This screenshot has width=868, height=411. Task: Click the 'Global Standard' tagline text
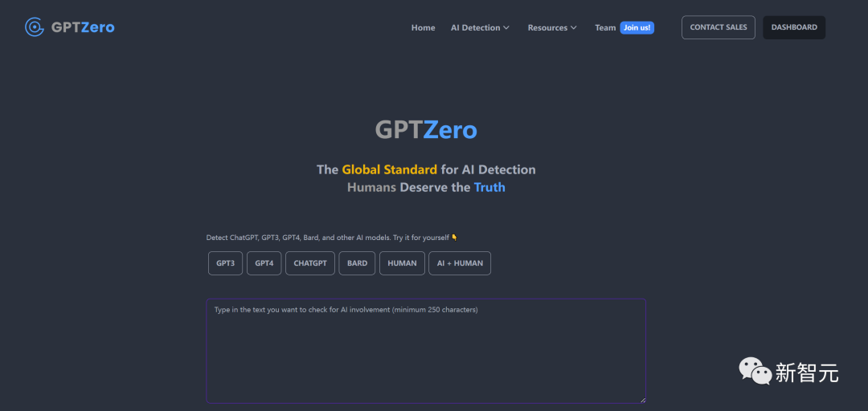[389, 169]
